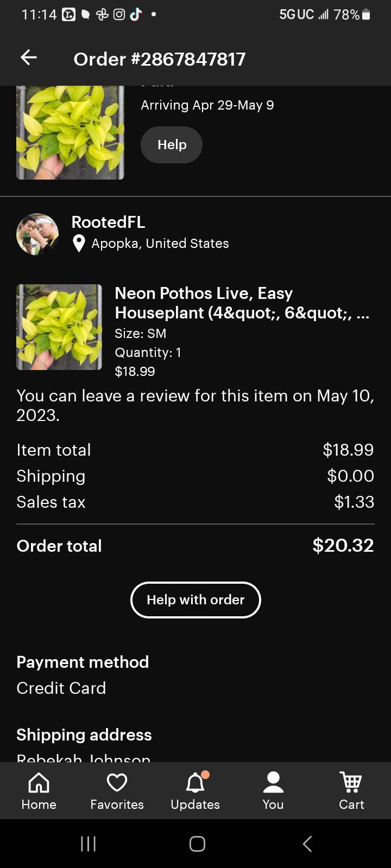
Task: Tap the RootedFL shop name
Action: click(x=108, y=222)
